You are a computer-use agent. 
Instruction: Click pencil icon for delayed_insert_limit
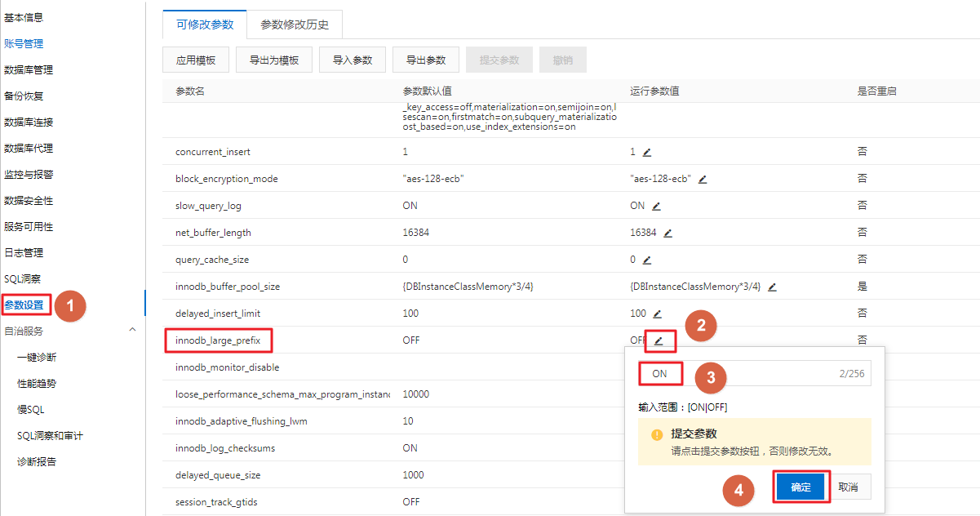pyautogui.click(x=658, y=314)
